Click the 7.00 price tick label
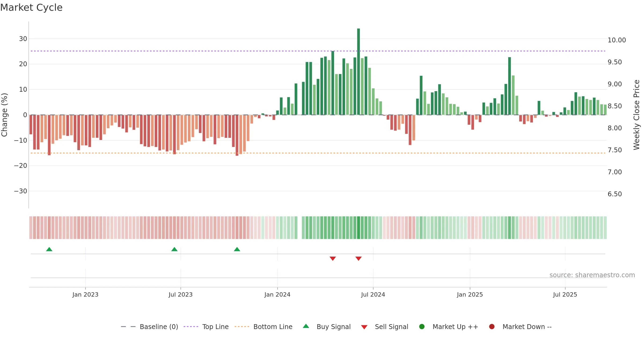 click(615, 172)
